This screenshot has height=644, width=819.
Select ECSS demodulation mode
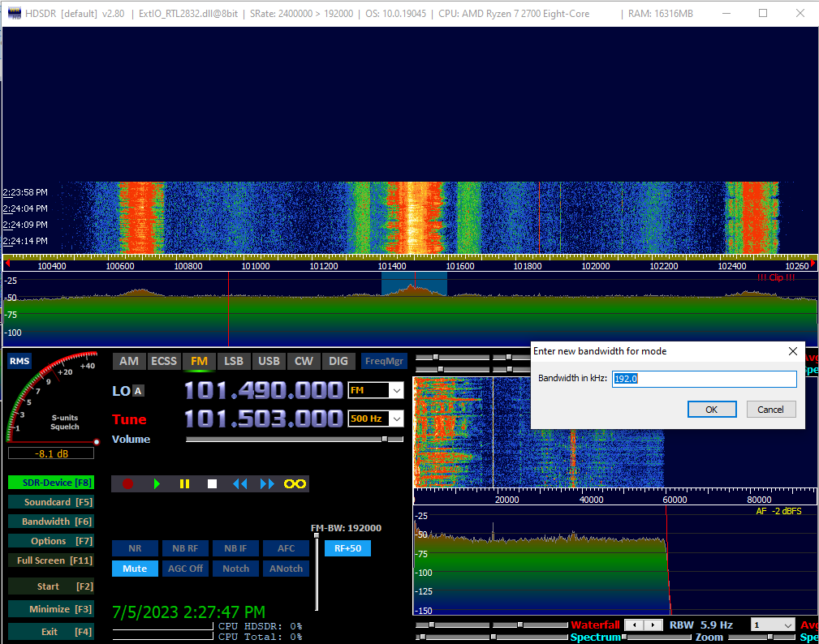(164, 361)
